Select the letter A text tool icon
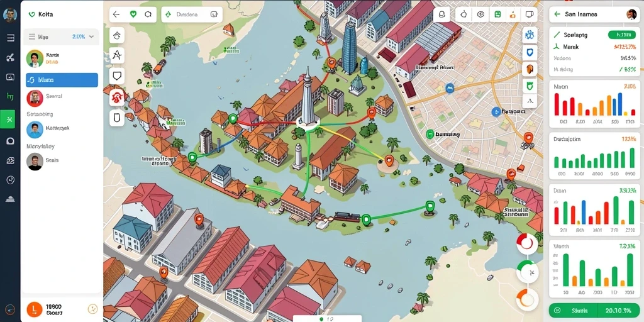This screenshot has width=644, height=322. pos(117,55)
